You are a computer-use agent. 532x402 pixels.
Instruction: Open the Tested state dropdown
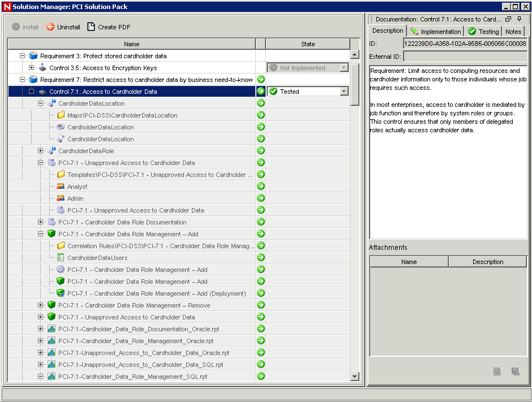point(344,92)
